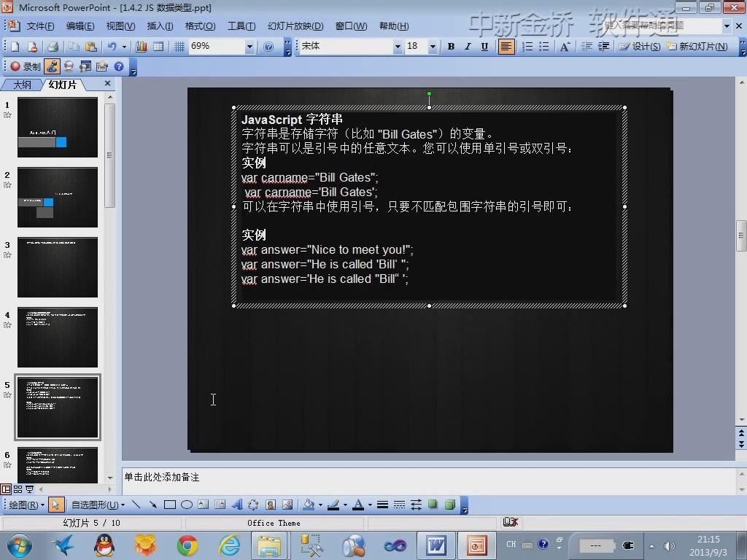Viewport: 747px width, 560px height.
Task: Apply a 3-D style to the shape
Action: [x=449, y=505]
